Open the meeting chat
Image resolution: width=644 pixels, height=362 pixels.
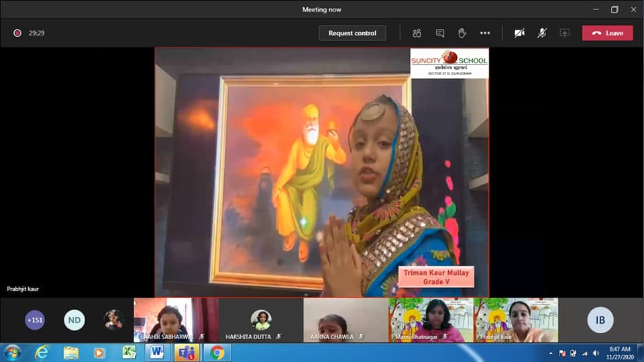pyautogui.click(x=440, y=33)
